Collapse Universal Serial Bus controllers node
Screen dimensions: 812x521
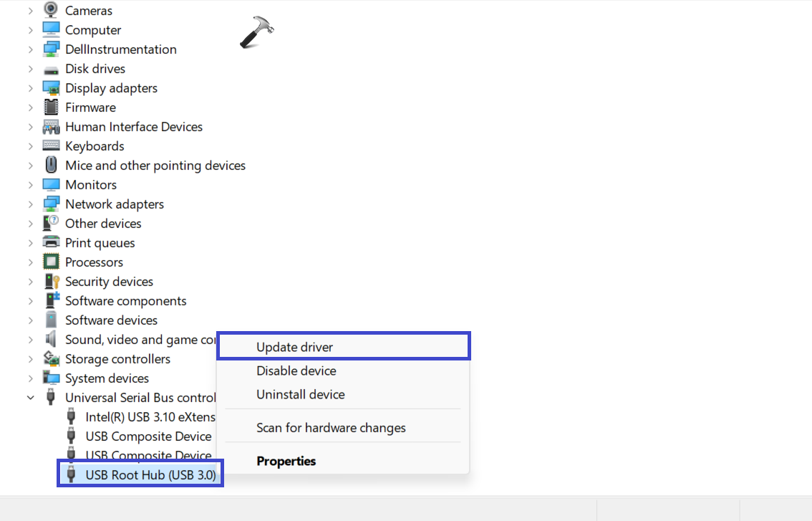coord(31,398)
